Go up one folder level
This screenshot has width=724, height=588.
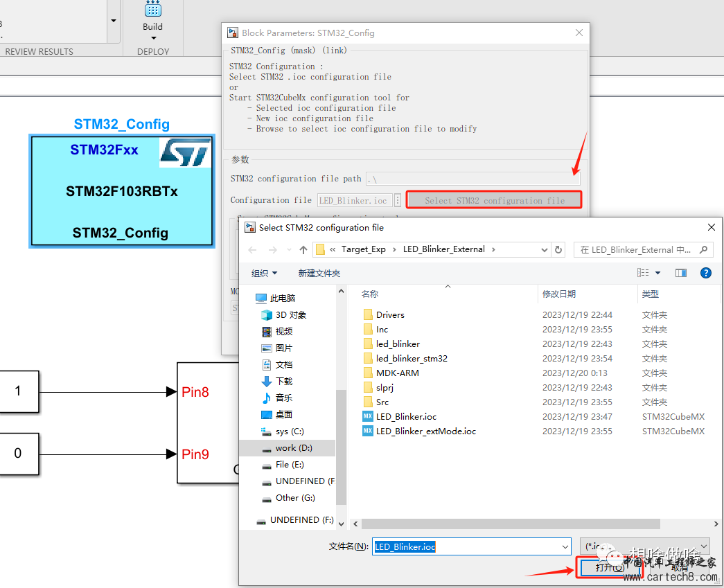pos(303,250)
